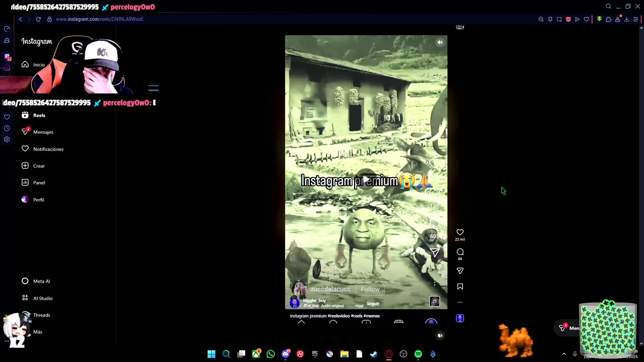This screenshot has width=644, height=362.
Task: Open the browser easy setup menu
Action: point(635,19)
